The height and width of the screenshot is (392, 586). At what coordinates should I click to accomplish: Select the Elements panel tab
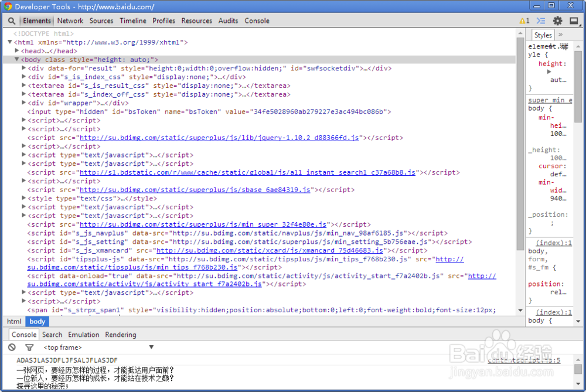click(36, 21)
